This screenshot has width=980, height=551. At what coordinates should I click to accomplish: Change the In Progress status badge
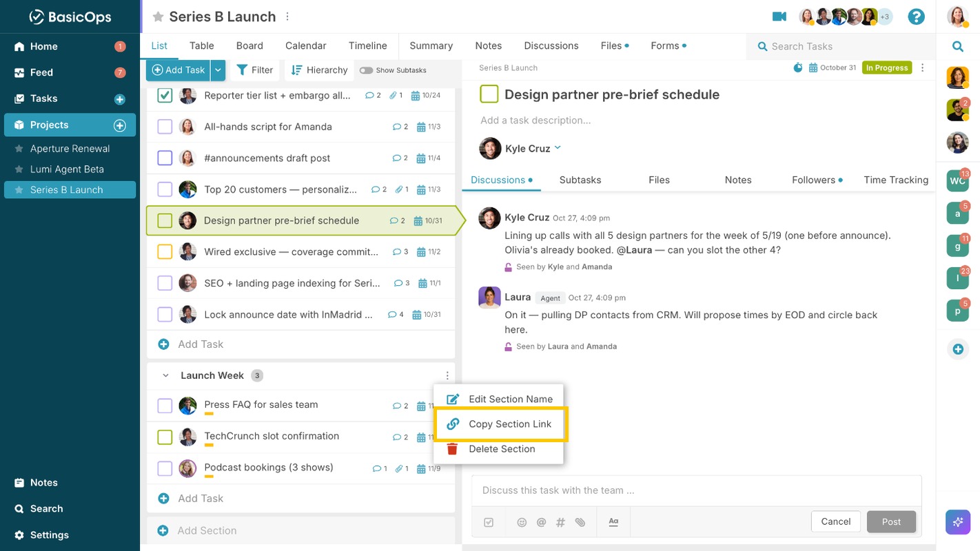pos(887,67)
